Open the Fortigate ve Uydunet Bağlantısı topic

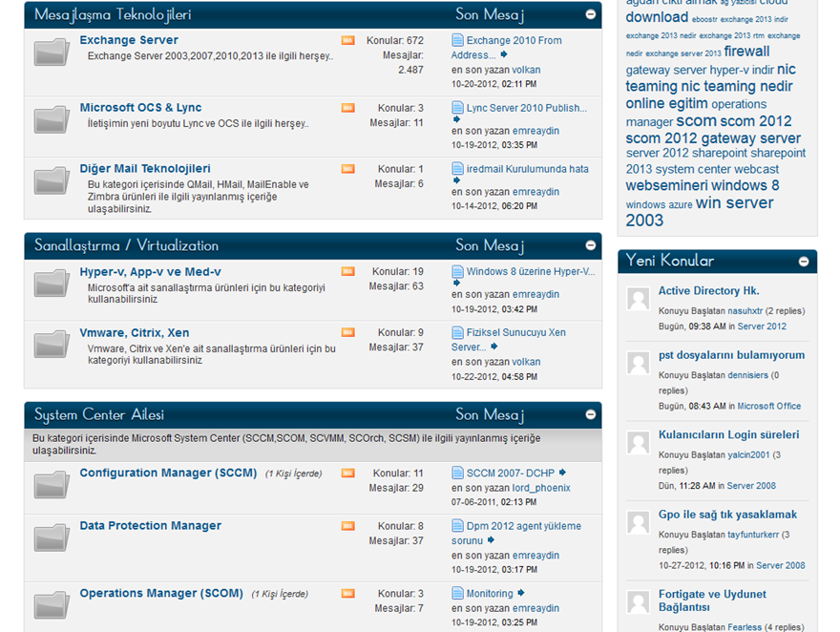click(712, 600)
